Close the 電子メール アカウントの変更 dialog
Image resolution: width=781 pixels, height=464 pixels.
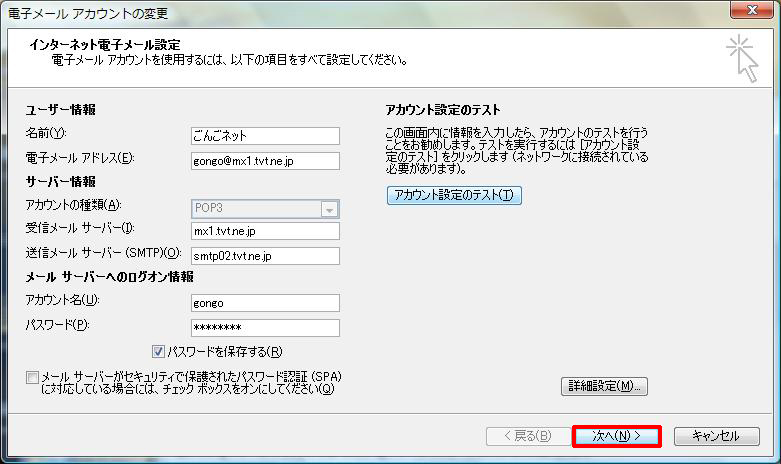[752, 10]
